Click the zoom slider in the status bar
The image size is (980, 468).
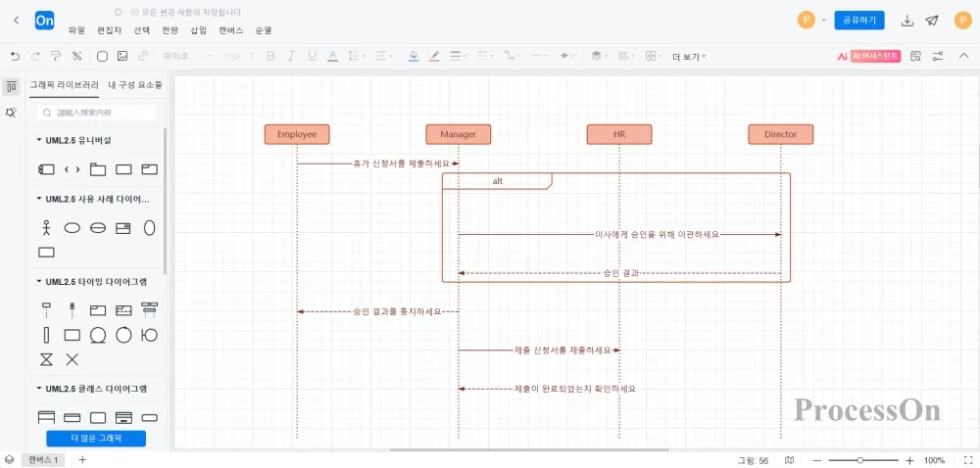click(x=860, y=460)
